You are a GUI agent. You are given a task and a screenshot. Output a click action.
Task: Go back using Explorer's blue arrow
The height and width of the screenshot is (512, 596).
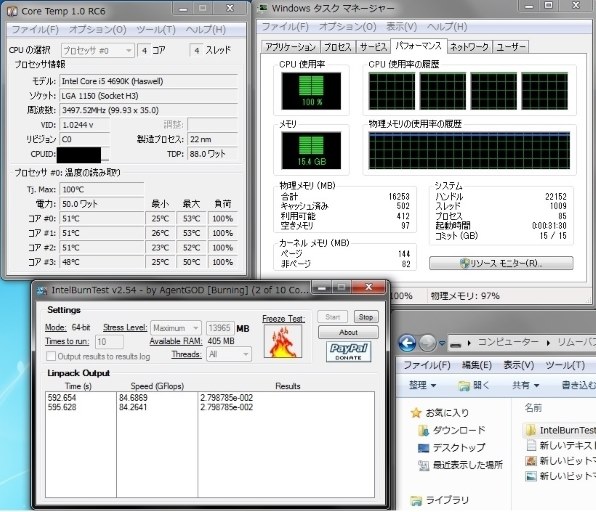[407, 343]
